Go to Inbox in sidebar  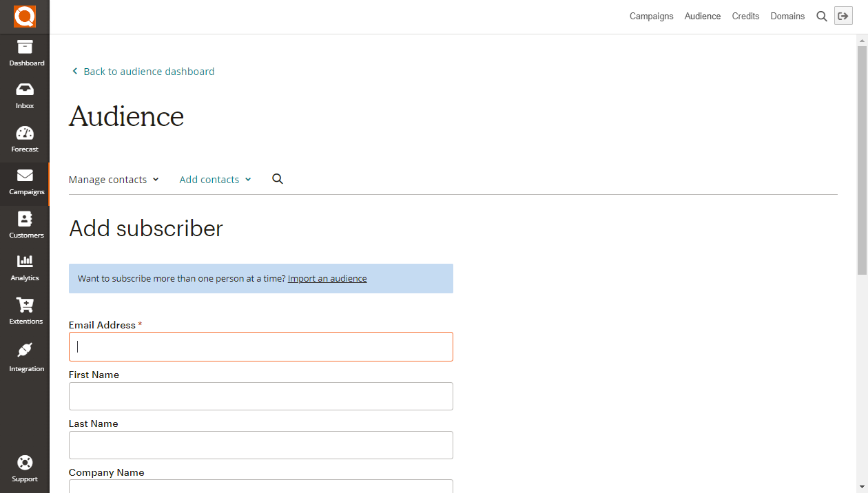pyautogui.click(x=25, y=91)
